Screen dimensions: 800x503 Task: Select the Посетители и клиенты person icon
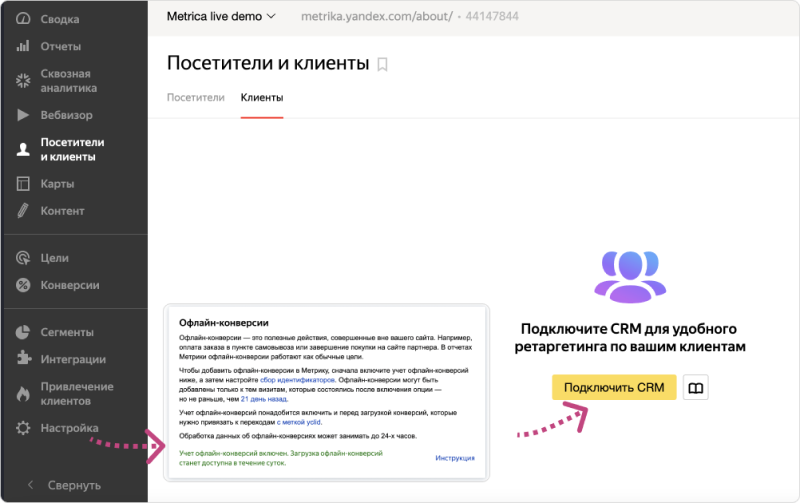pyautogui.click(x=23, y=149)
